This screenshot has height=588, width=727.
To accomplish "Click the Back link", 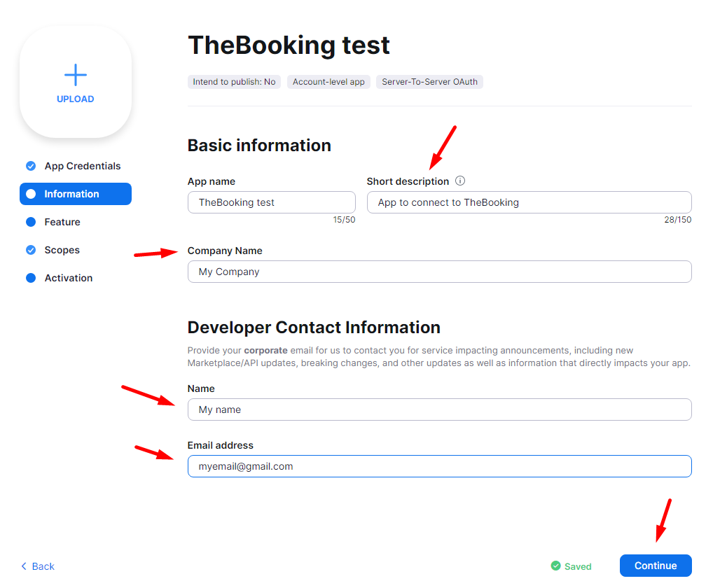I will click(43, 566).
